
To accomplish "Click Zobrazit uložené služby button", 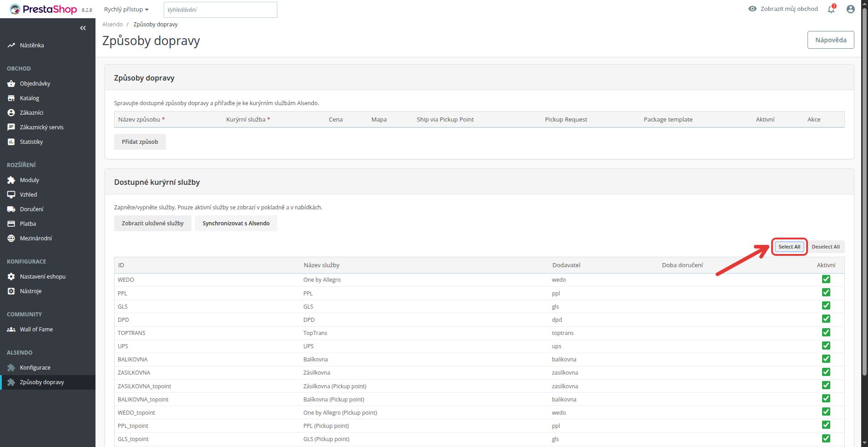I will (x=153, y=223).
